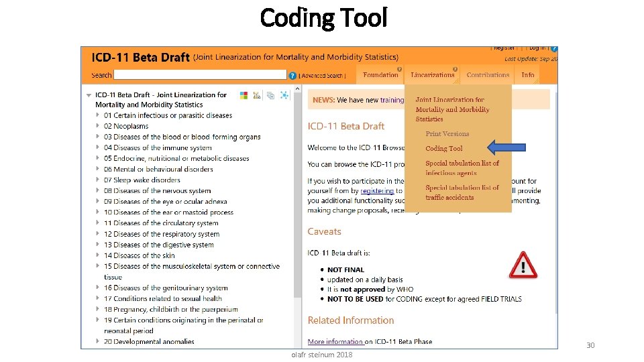Select Joint Linearization for Mortality and Morbidity Statistics menu item
644x362 pixels.
pos(452,109)
